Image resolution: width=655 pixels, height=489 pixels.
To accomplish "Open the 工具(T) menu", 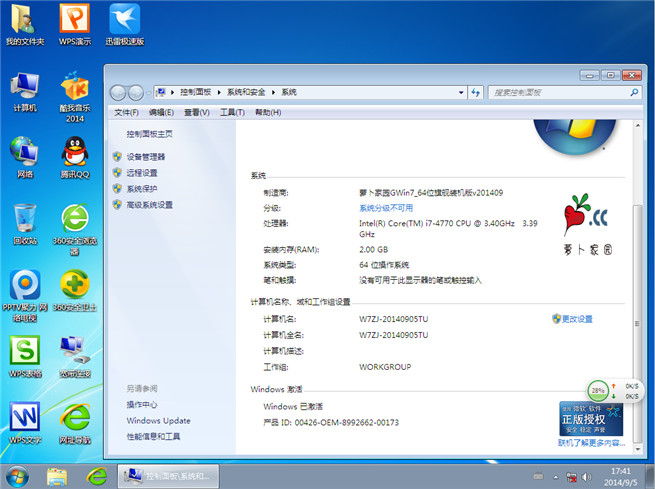I will (x=232, y=113).
